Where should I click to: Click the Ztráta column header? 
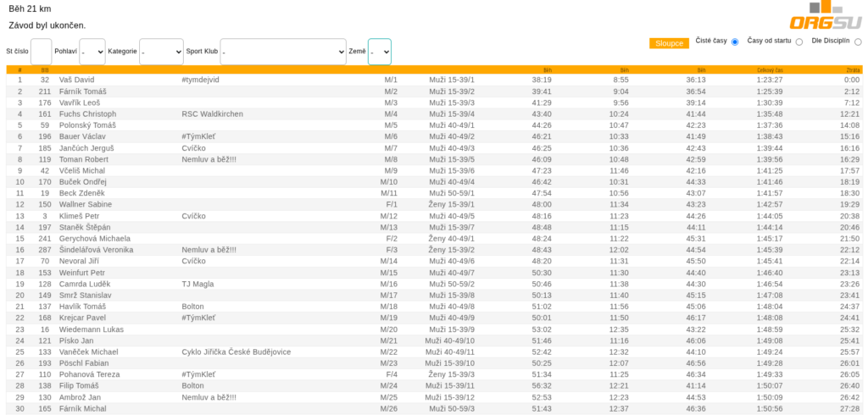coord(853,70)
